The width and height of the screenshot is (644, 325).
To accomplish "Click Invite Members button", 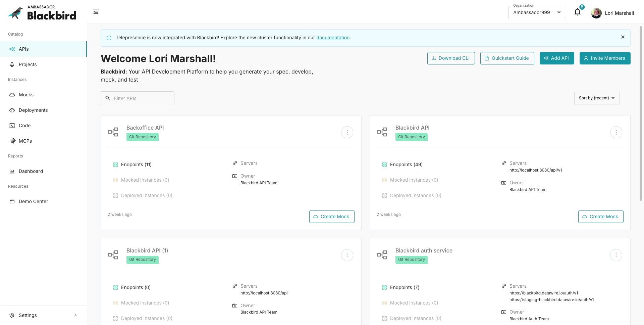I will tap(605, 58).
